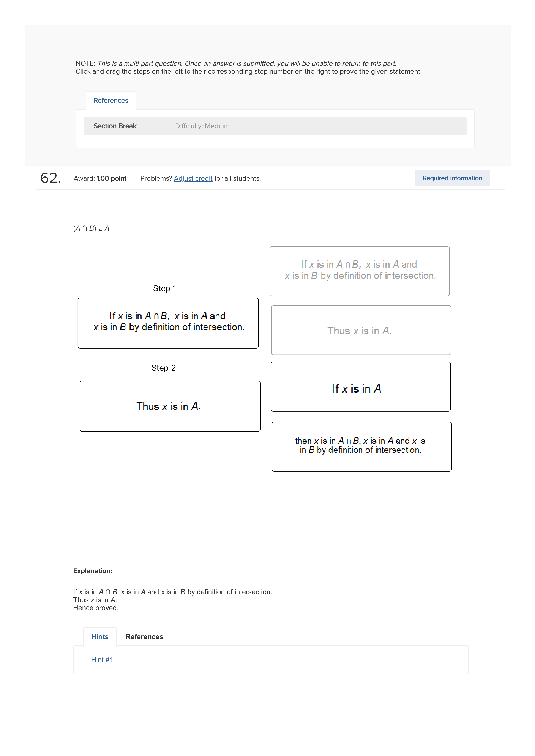Click the greyed intersection definition tile
Screen dimensions: 535x756
359,271
